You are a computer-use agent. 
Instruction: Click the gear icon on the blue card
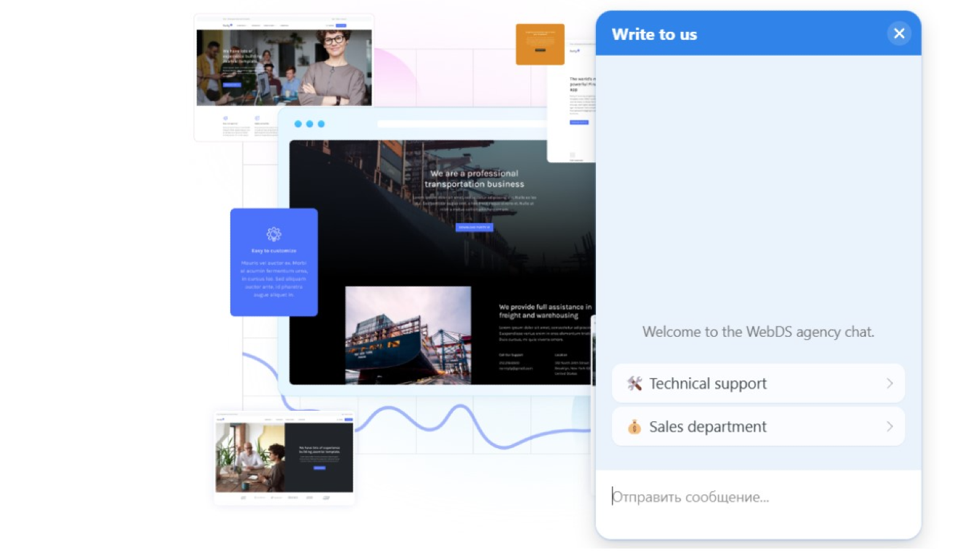click(x=274, y=234)
